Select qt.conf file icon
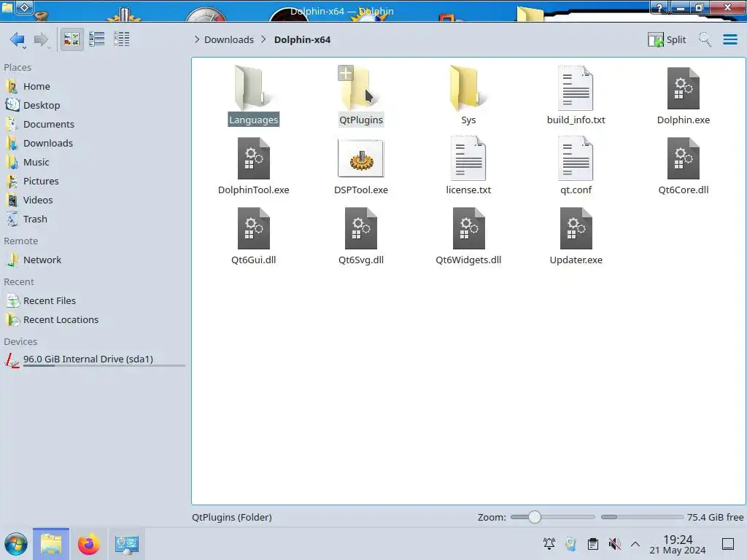The height and width of the screenshot is (560, 747). [x=576, y=158]
